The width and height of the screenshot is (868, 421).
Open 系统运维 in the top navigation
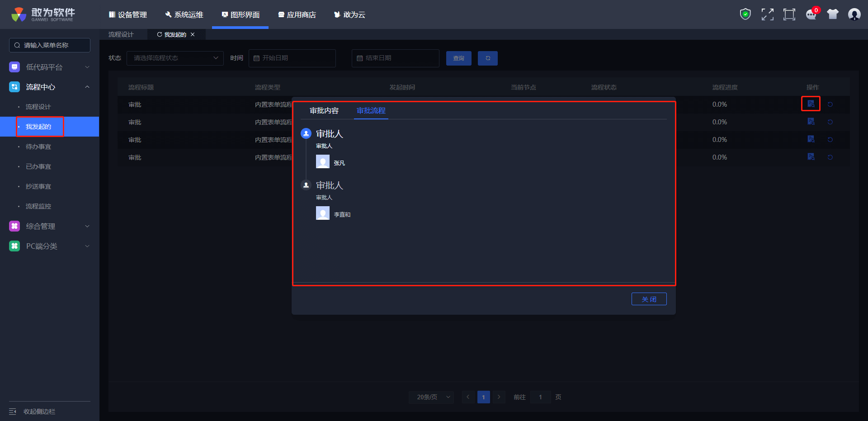click(184, 14)
